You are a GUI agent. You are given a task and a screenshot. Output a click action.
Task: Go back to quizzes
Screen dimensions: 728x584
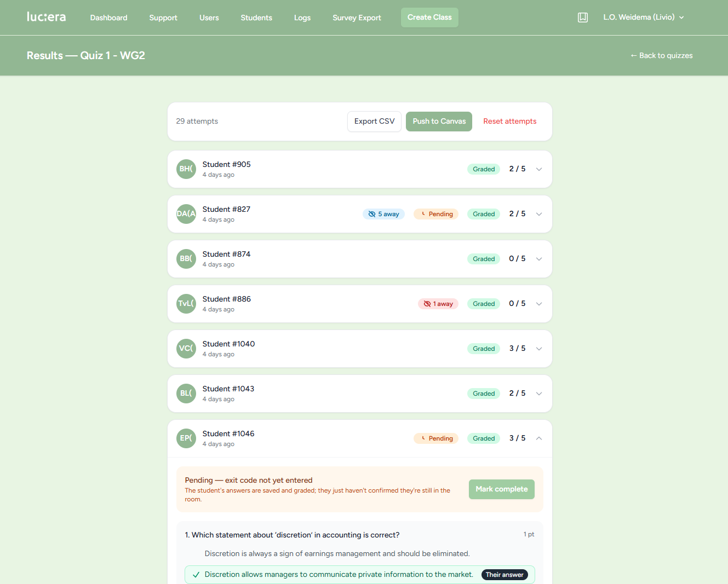click(661, 55)
